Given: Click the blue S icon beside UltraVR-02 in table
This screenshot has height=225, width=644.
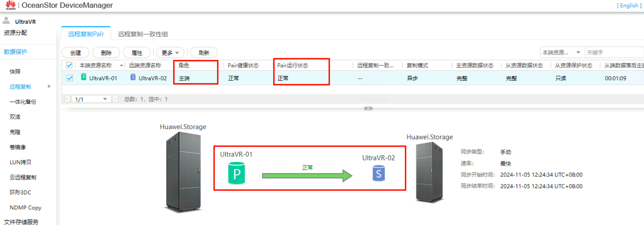Looking at the screenshot, I should (133, 77).
